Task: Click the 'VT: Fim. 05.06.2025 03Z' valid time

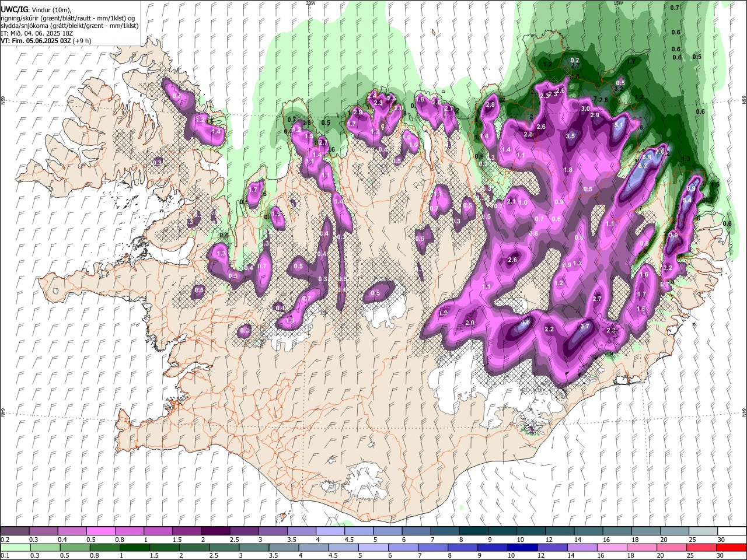Action: 35,41
